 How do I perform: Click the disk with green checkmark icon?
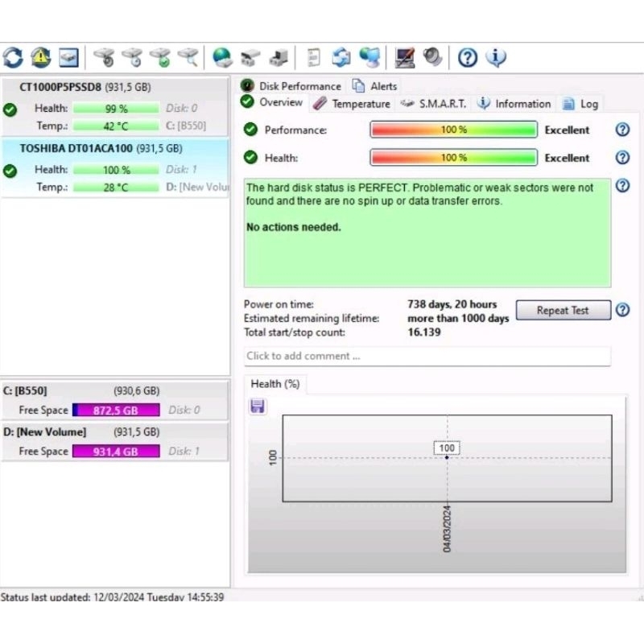(x=160, y=57)
